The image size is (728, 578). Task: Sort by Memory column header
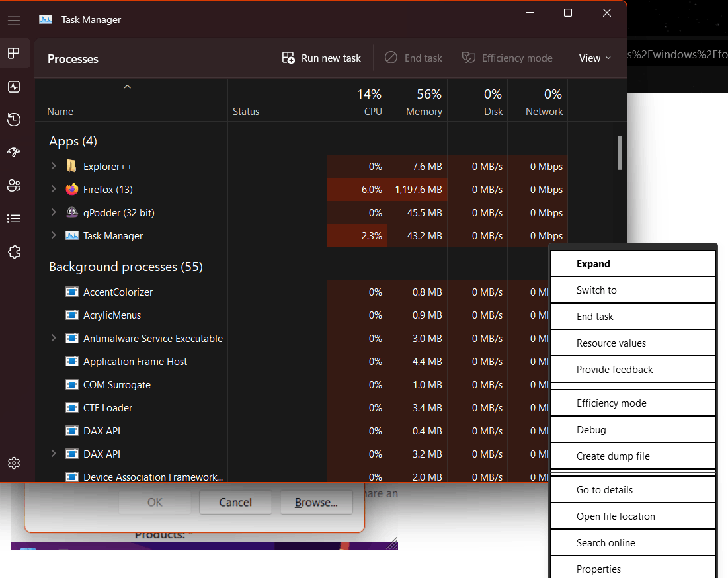[417, 102]
